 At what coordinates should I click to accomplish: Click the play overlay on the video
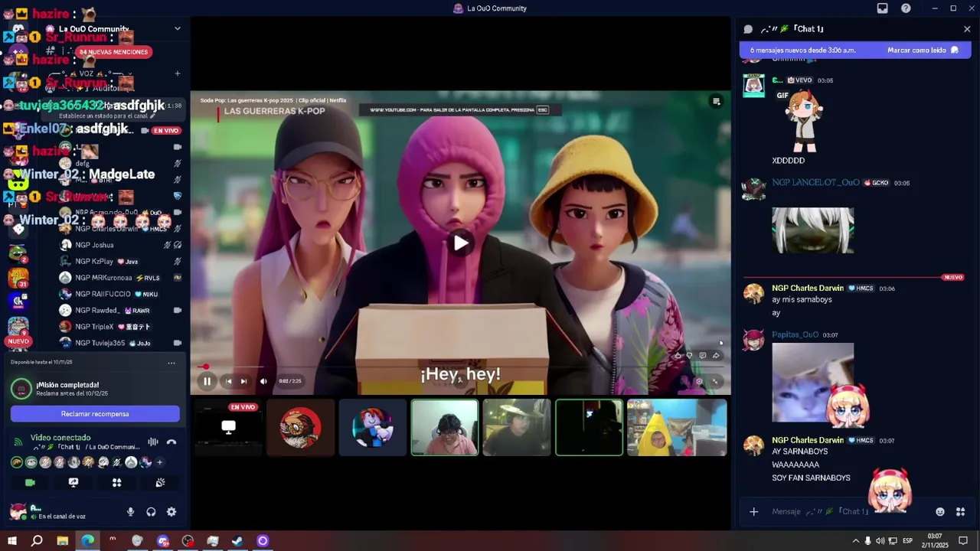(x=460, y=243)
